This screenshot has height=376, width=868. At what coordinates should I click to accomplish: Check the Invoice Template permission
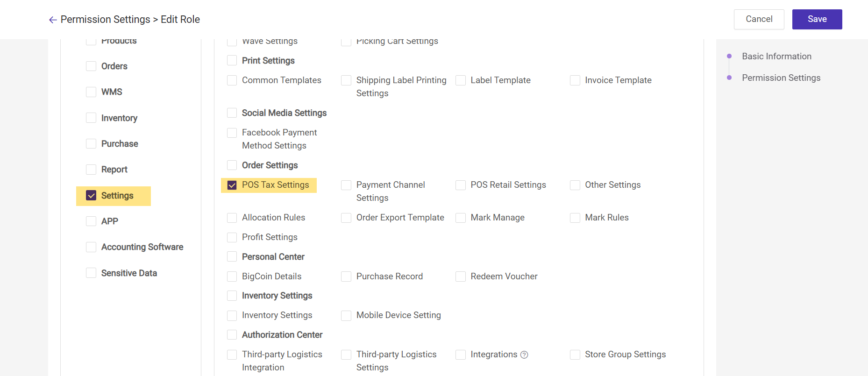pyautogui.click(x=575, y=80)
